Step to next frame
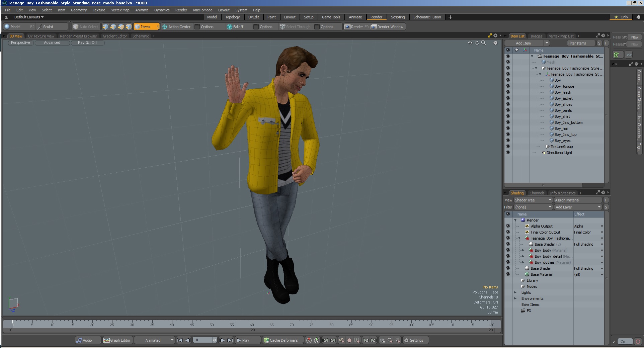This screenshot has height=348, width=644. (x=222, y=340)
